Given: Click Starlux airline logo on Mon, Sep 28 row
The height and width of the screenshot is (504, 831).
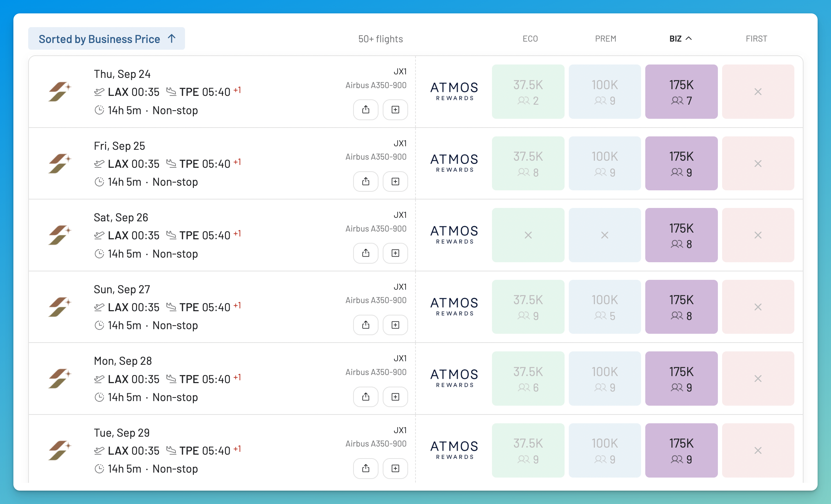Looking at the screenshot, I should point(60,379).
